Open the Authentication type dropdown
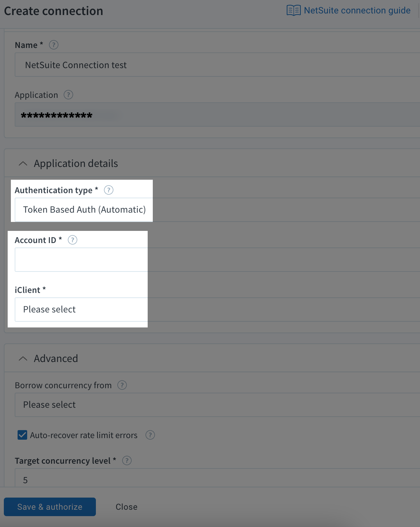 (84, 210)
